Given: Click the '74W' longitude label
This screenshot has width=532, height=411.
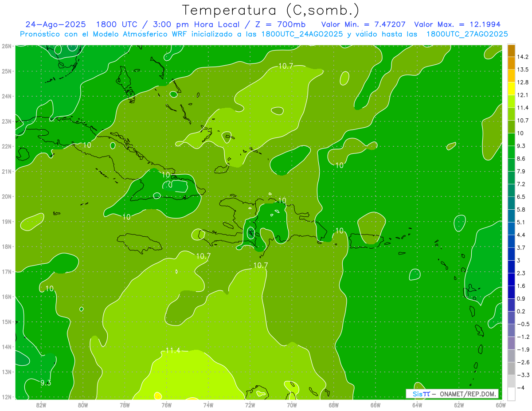Looking at the screenshot, I should tap(208, 404).
